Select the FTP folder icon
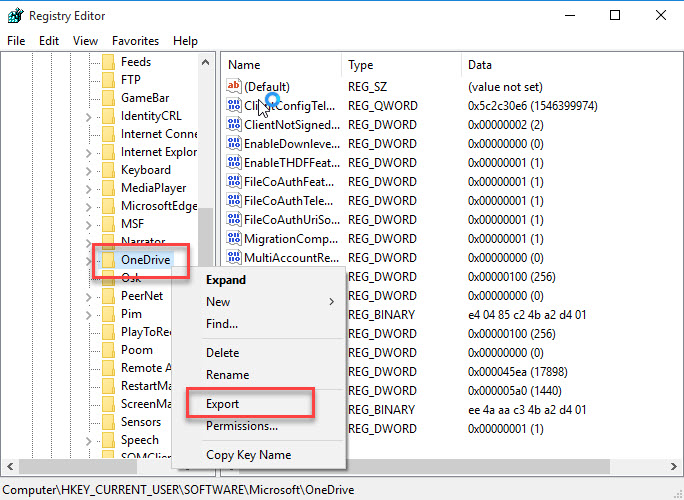This screenshot has height=500, width=684. 108,80
